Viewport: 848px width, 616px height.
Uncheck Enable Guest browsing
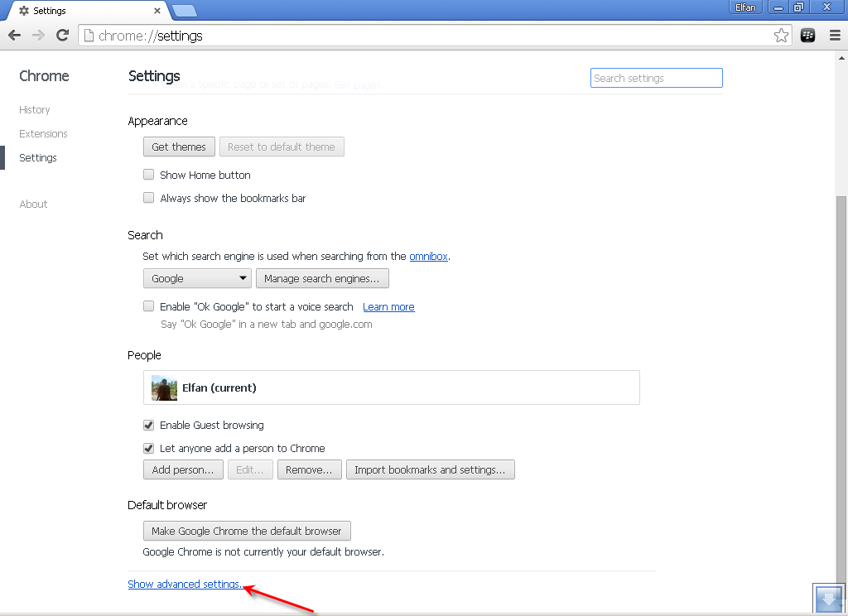[x=149, y=425]
